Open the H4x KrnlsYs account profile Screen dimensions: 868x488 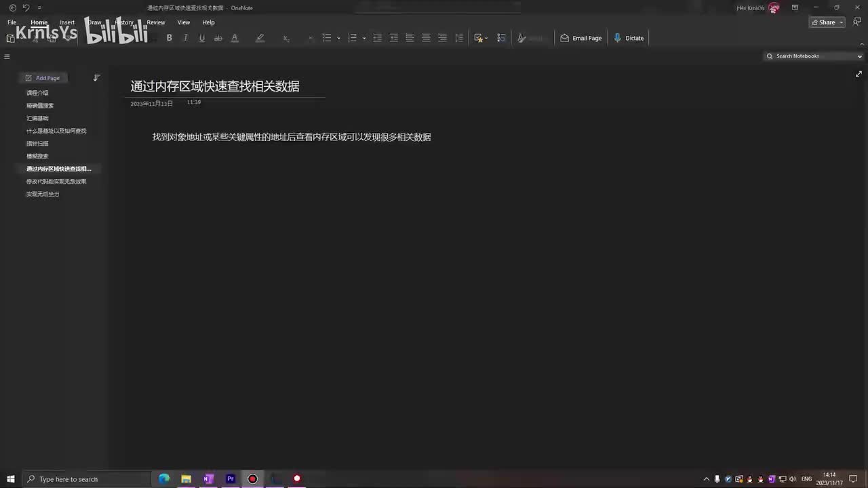pos(758,7)
